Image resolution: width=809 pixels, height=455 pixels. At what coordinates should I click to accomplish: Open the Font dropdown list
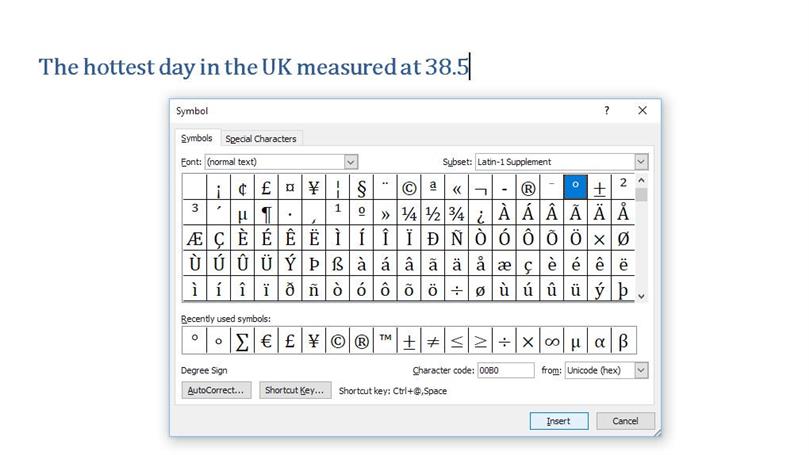(x=351, y=162)
